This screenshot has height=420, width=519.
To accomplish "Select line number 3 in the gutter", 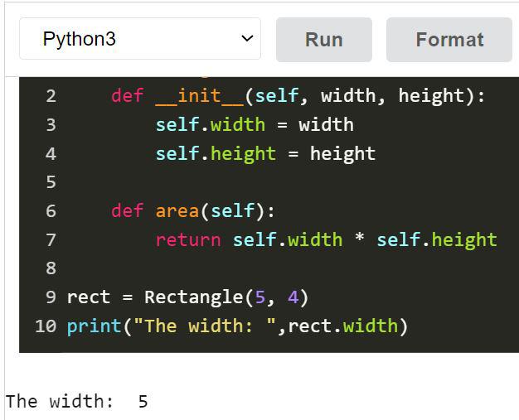I will tap(51, 125).
